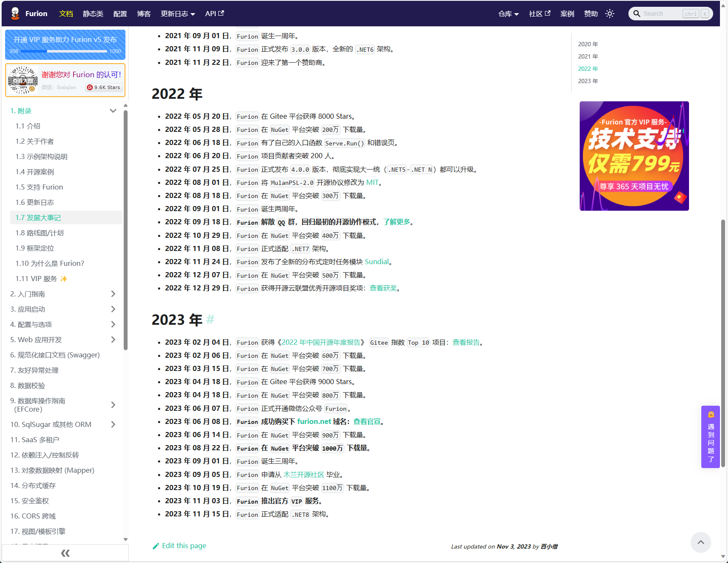728x563 pixels.
Task: Open sidebar item 11. SaaS 多租户
Action: [x=64, y=440]
